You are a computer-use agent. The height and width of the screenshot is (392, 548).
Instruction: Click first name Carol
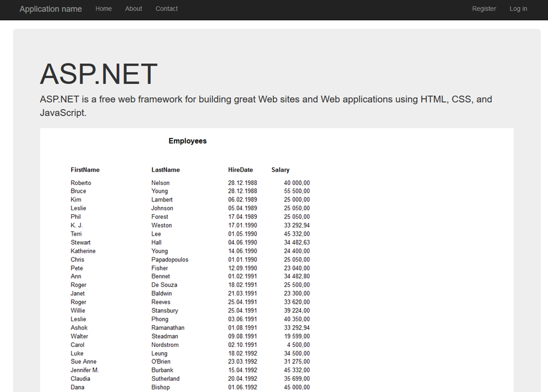pos(77,345)
